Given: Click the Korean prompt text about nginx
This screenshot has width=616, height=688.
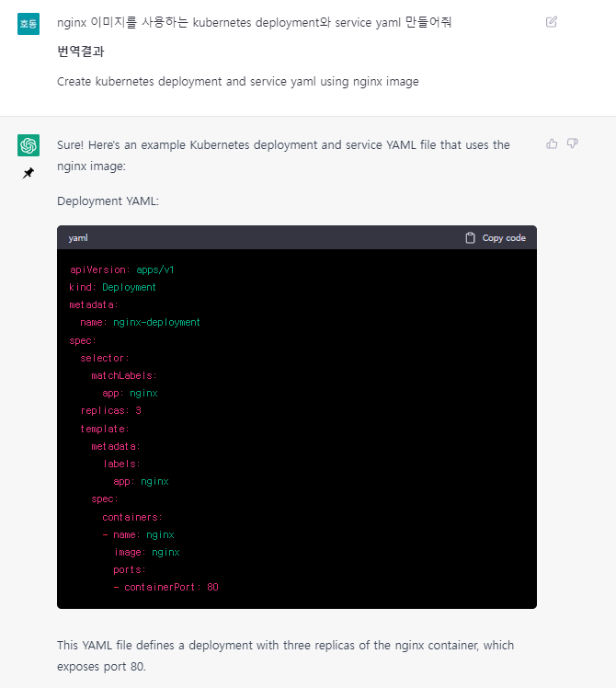Looking at the screenshot, I should click(254, 22).
